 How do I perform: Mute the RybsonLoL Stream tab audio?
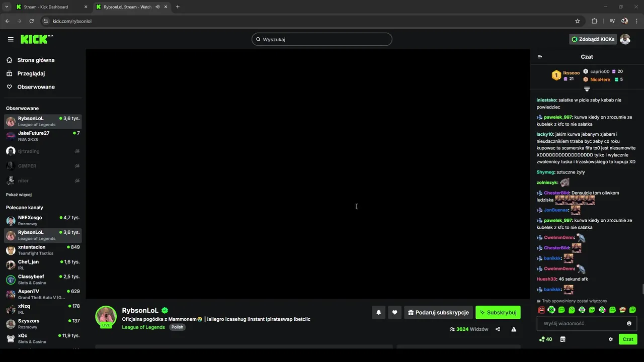pos(157,7)
